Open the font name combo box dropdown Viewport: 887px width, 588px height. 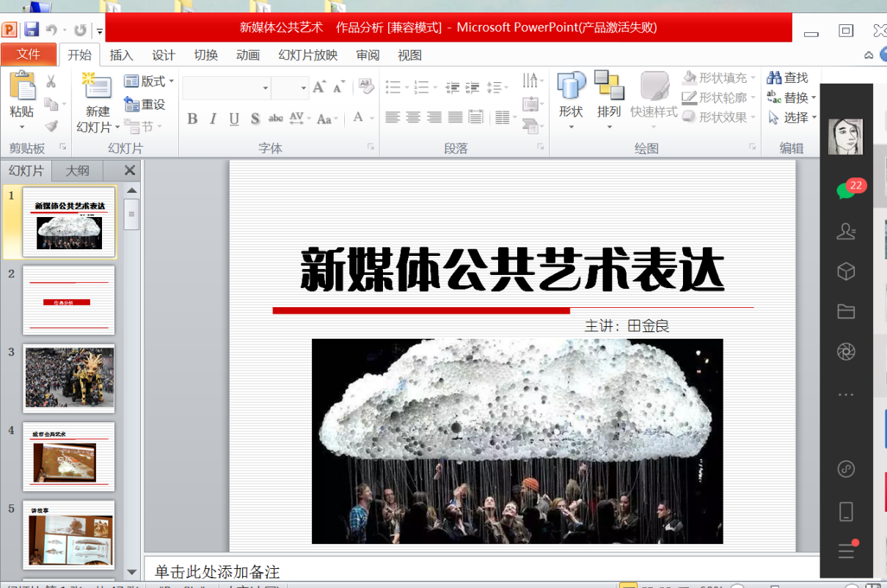(x=266, y=88)
